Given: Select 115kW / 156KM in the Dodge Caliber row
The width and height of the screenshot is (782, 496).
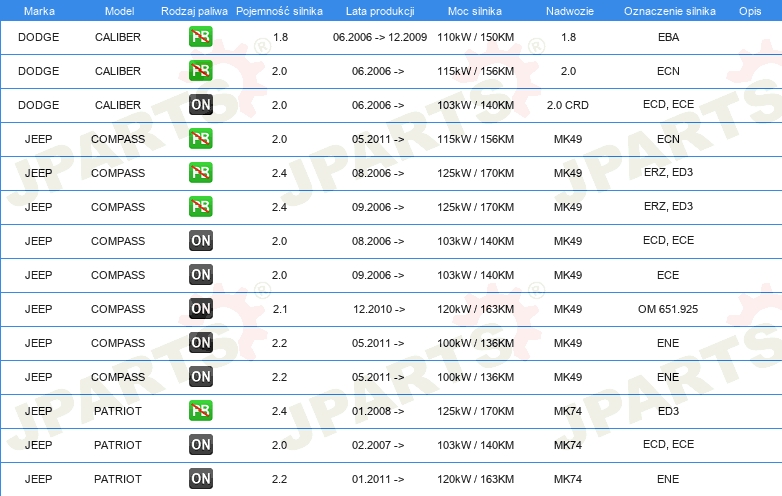Looking at the screenshot, I should coord(475,71).
